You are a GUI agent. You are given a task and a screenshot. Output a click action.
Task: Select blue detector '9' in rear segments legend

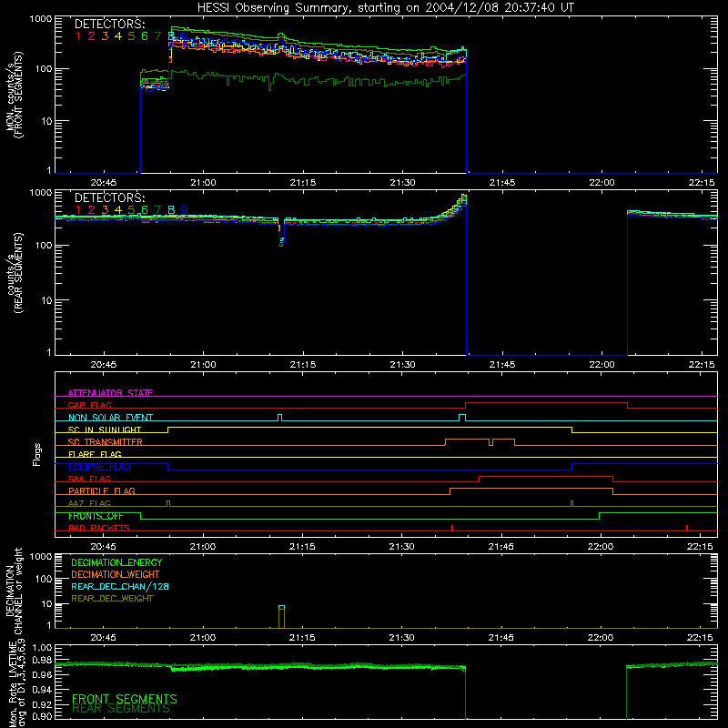(185, 210)
